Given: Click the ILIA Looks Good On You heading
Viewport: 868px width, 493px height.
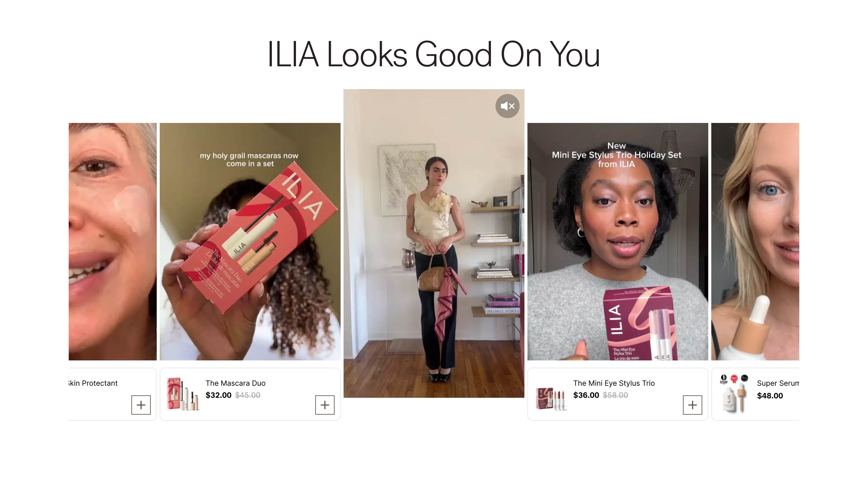Looking at the screenshot, I should pos(434,54).
